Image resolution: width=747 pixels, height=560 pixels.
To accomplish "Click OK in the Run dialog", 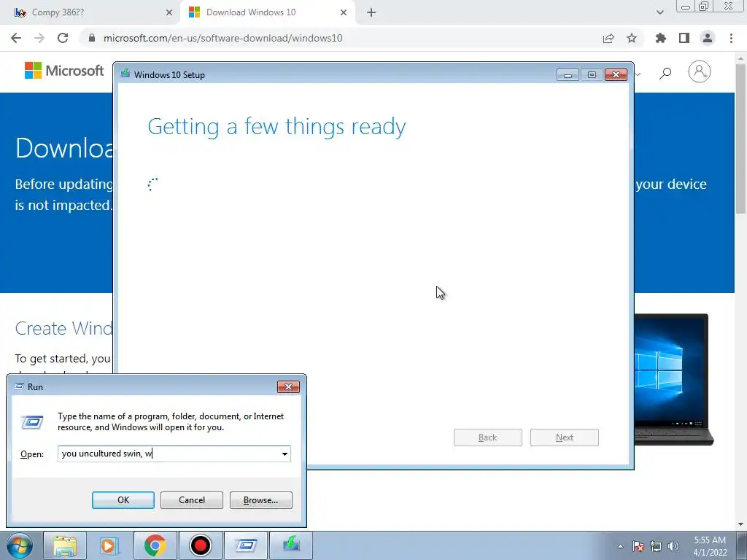I will (123, 500).
